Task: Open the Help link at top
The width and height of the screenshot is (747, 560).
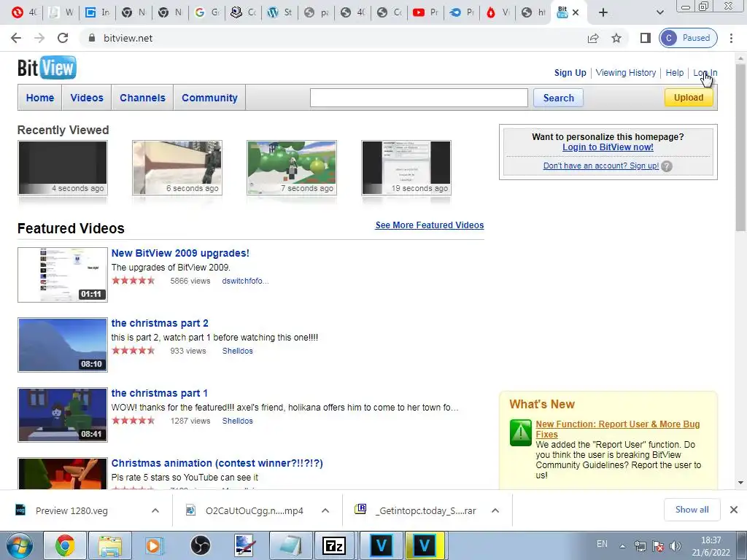Action: [x=675, y=73]
